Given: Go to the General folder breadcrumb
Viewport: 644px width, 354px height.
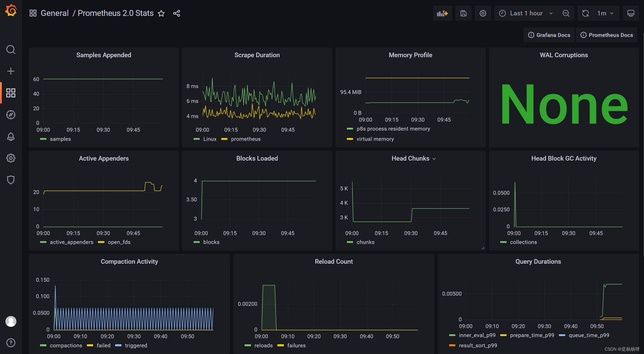Looking at the screenshot, I should [55, 13].
